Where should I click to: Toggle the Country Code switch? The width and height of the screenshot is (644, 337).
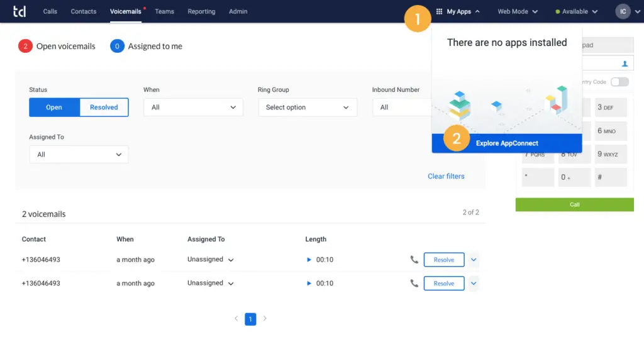pyautogui.click(x=619, y=82)
